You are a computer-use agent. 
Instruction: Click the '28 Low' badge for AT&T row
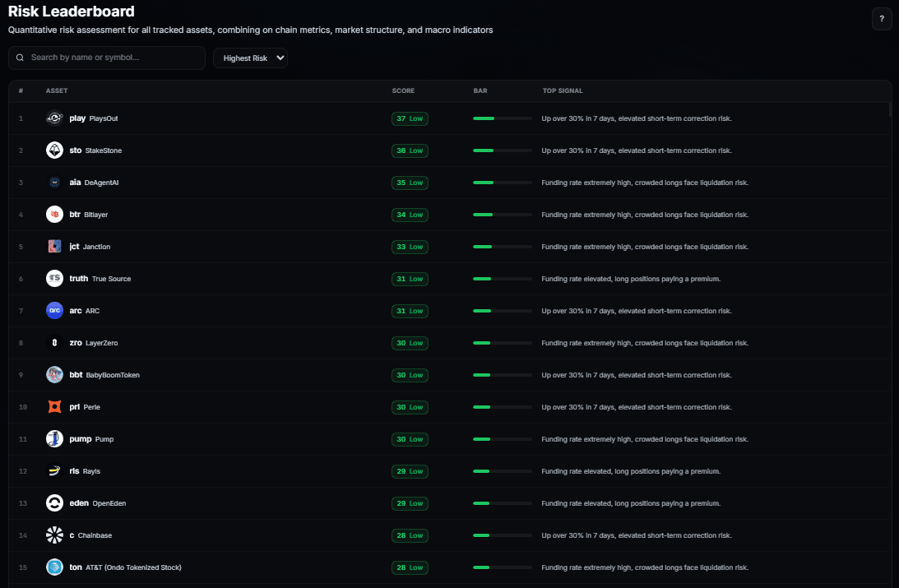(x=410, y=568)
